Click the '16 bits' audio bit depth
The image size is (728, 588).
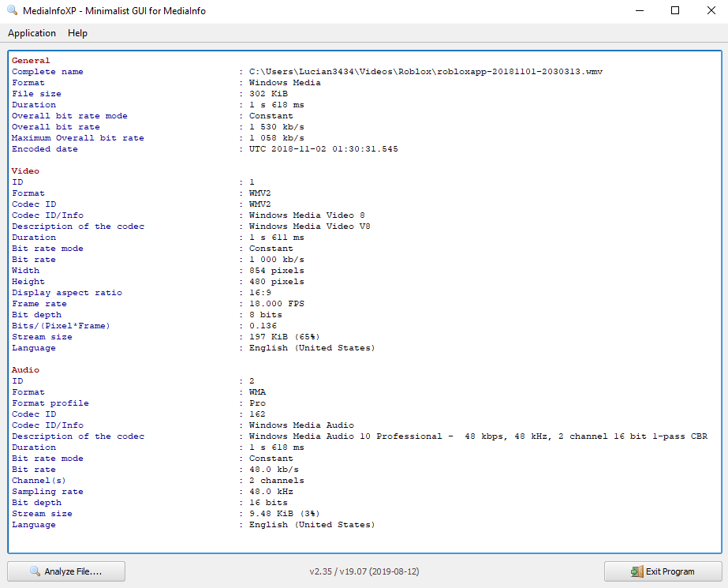point(268,503)
